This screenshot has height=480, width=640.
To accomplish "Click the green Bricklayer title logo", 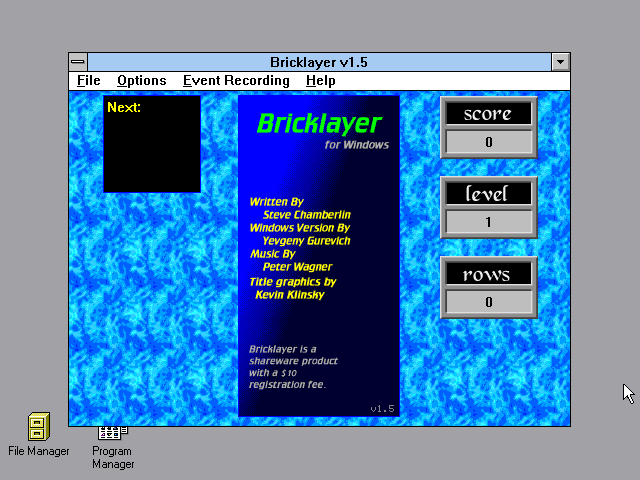I will 319,124.
